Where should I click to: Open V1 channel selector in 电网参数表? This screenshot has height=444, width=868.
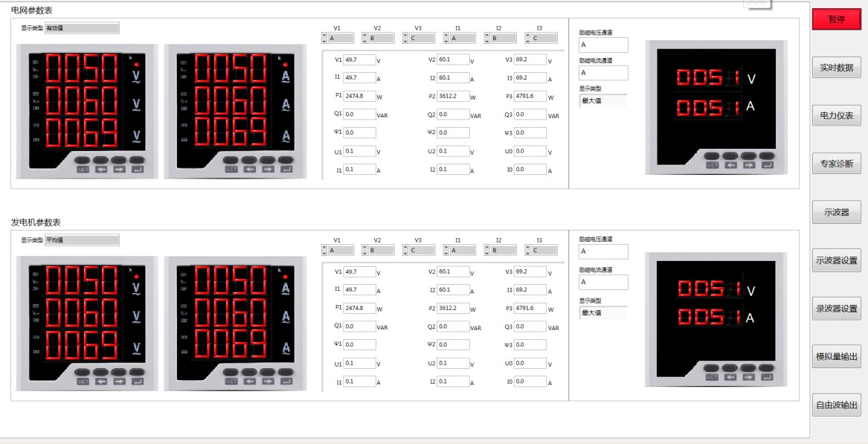click(x=341, y=38)
